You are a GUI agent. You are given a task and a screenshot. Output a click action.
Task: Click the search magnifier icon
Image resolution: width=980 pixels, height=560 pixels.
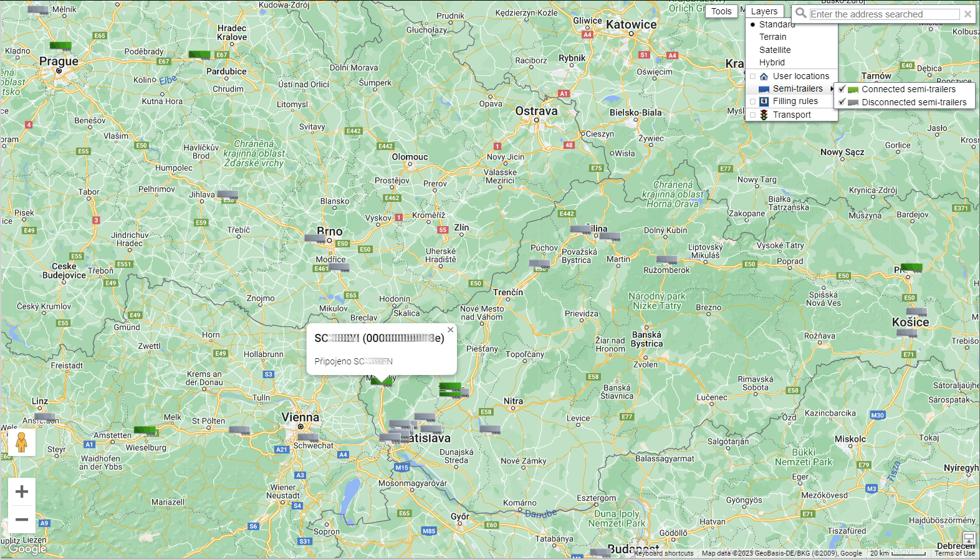[x=800, y=13]
